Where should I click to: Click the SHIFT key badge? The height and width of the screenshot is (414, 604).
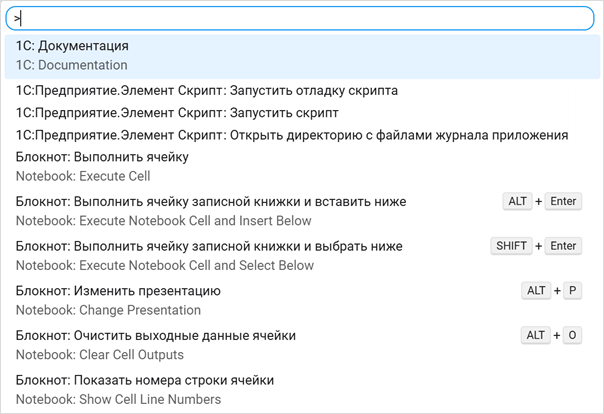pyautogui.click(x=511, y=246)
